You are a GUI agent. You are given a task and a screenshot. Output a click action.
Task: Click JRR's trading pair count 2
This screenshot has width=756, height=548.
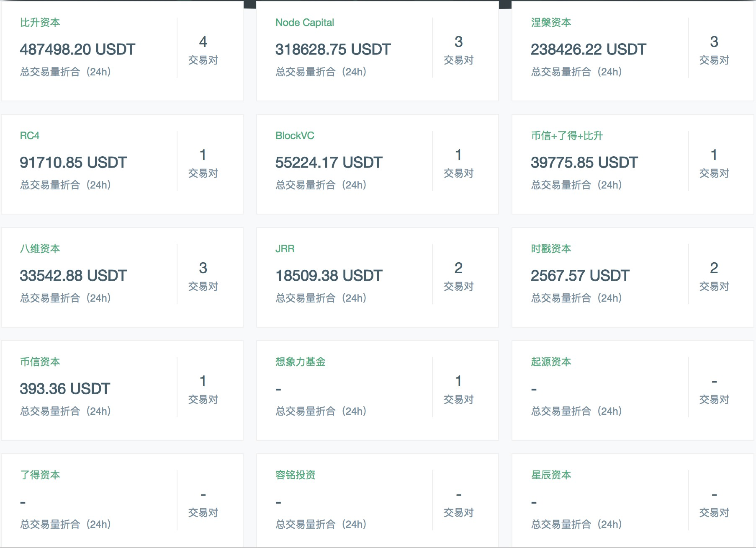459,268
